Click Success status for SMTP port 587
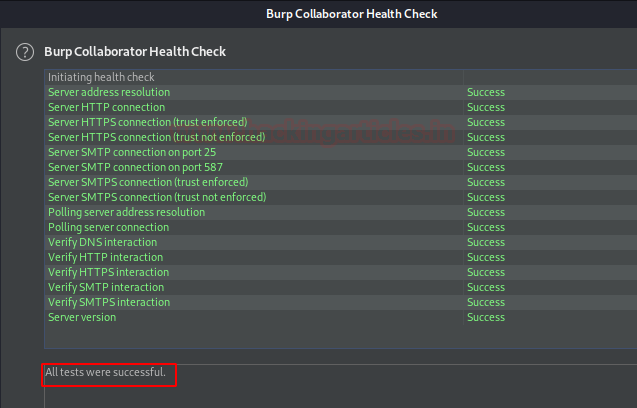Image resolution: width=637 pixels, height=408 pixels. click(486, 167)
